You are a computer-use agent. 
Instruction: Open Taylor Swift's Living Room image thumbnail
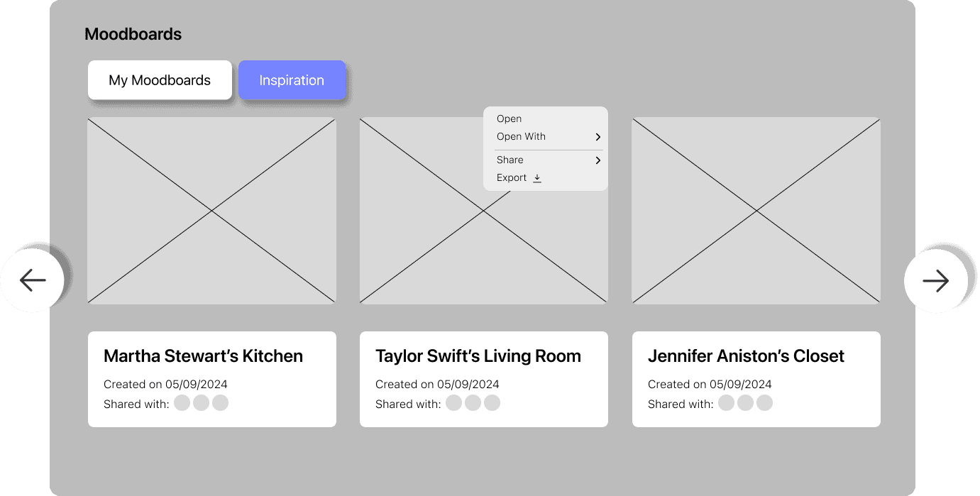pos(483,211)
